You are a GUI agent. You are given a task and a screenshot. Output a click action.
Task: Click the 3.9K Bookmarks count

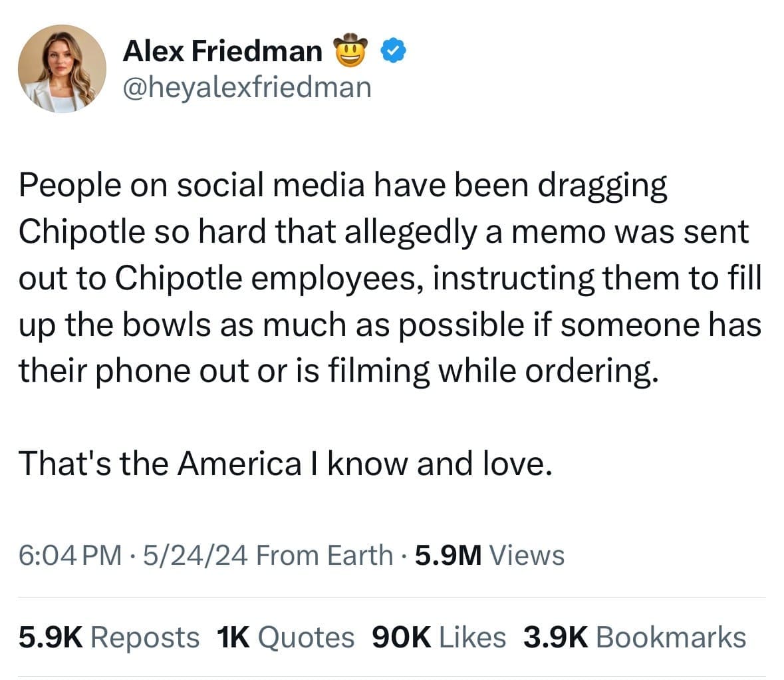click(x=634, y=637)
